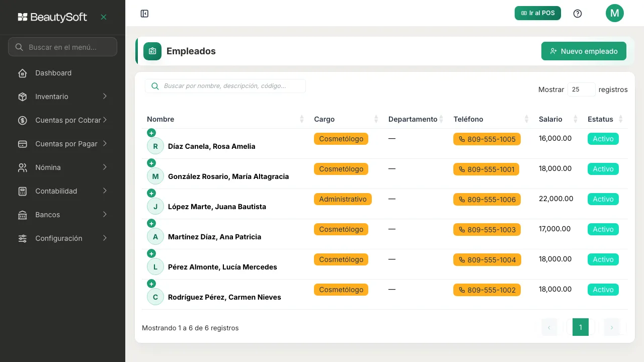The image size is (644, 362).
Task: Select employee Pérez Almonte, Lucía Mercedes
Action: tap(222, 267)
